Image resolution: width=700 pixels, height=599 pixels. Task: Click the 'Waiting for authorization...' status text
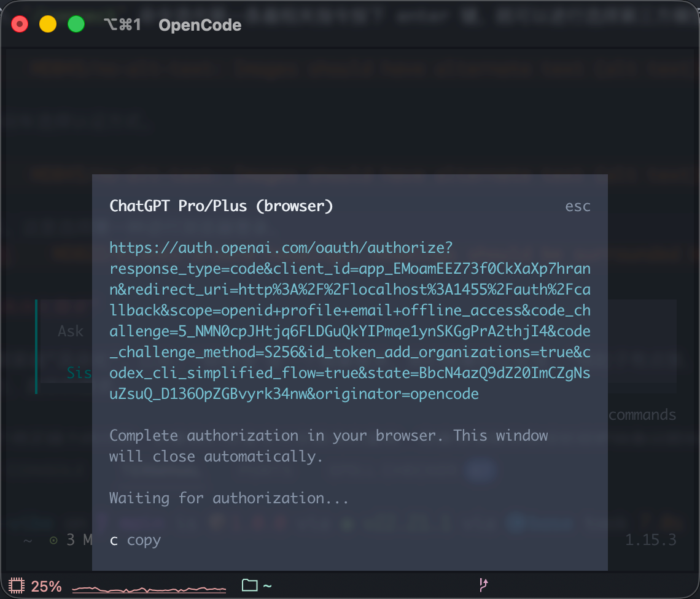228,498
